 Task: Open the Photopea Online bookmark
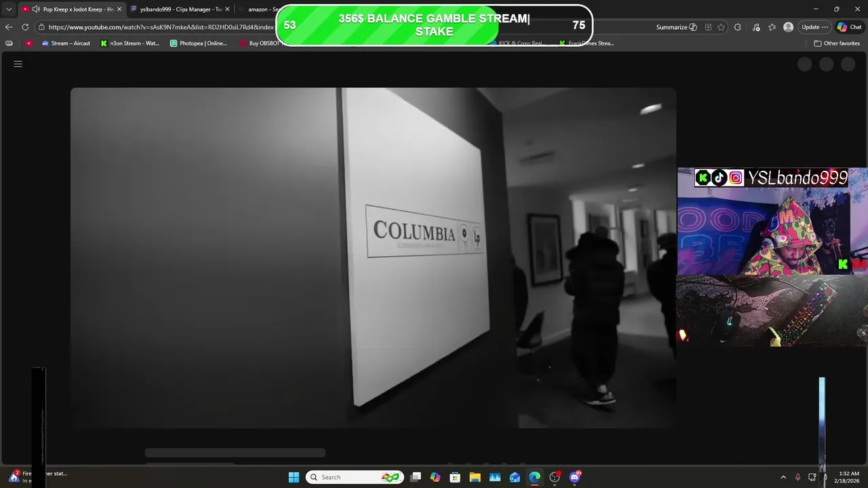click(199, 43)
